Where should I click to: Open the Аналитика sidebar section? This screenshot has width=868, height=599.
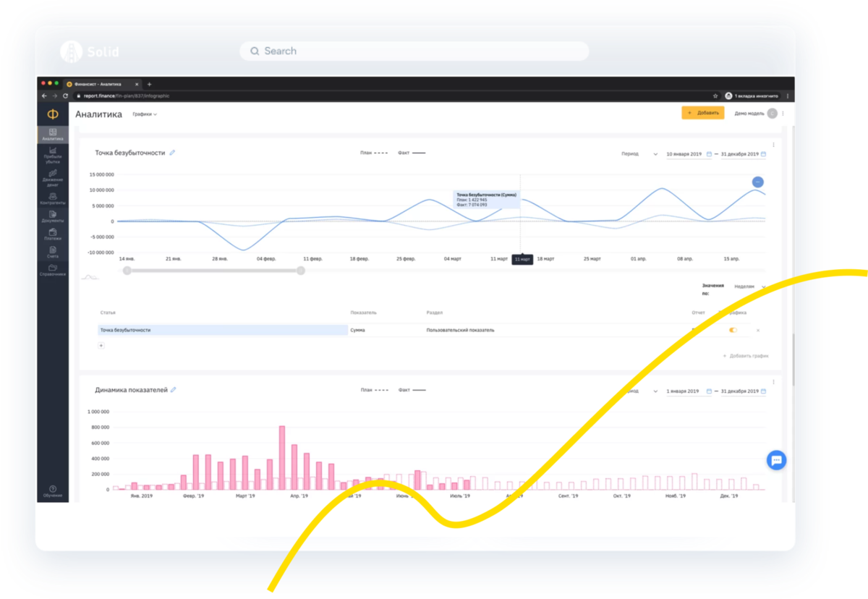point(53,135)
